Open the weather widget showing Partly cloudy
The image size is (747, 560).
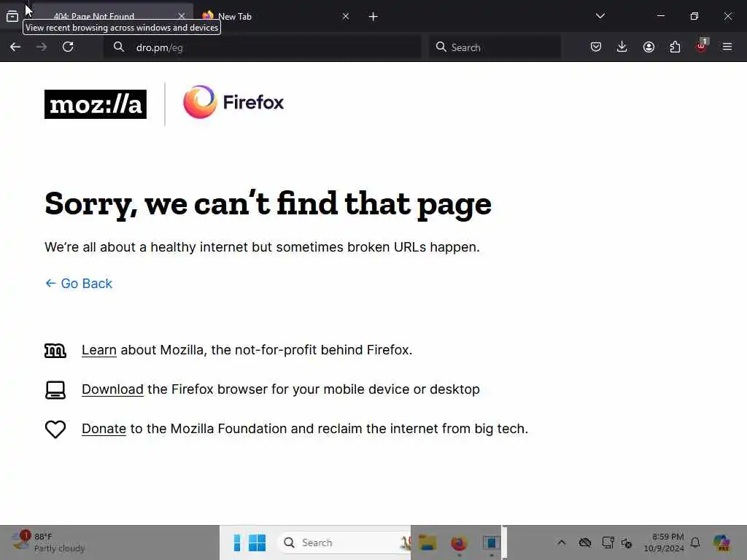tap(47, 542)
